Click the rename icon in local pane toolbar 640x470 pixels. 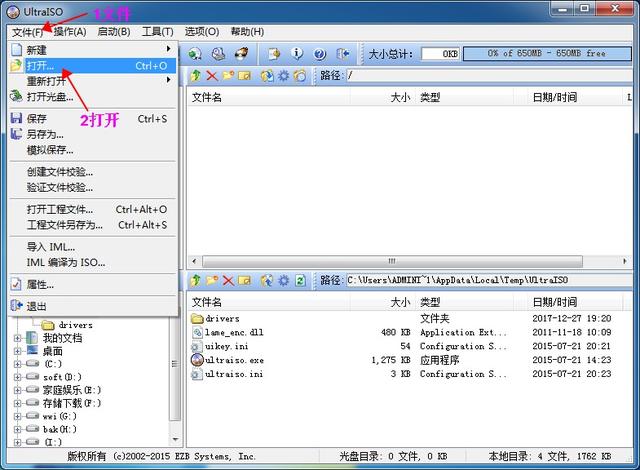pos(244,280)
